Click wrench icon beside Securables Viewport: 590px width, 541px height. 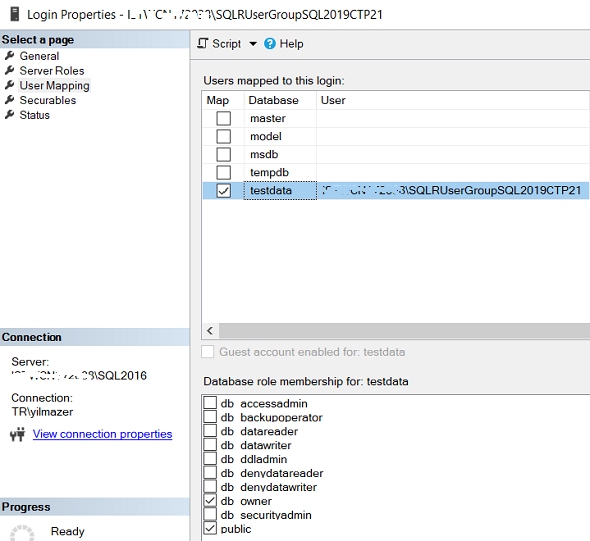click(10, 100)
